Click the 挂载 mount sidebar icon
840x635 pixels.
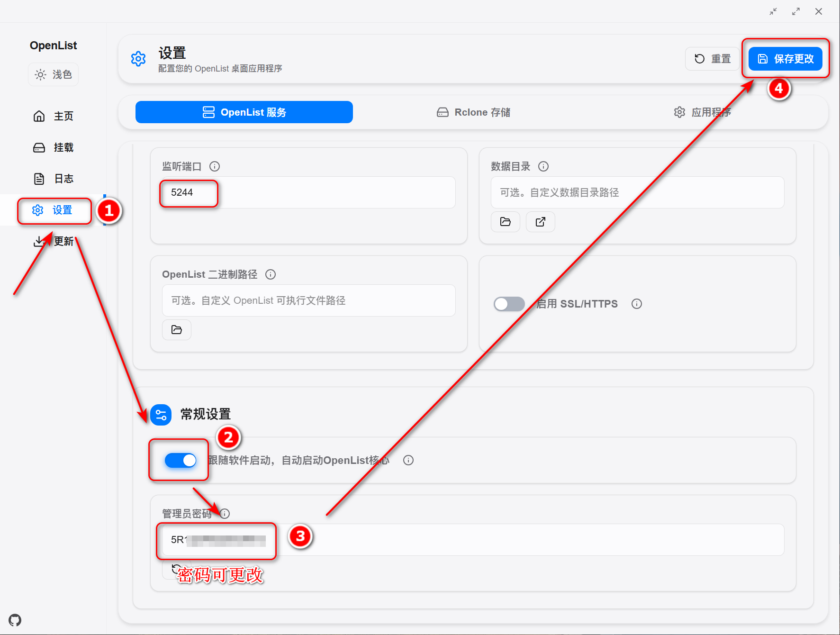click(54, 147)
